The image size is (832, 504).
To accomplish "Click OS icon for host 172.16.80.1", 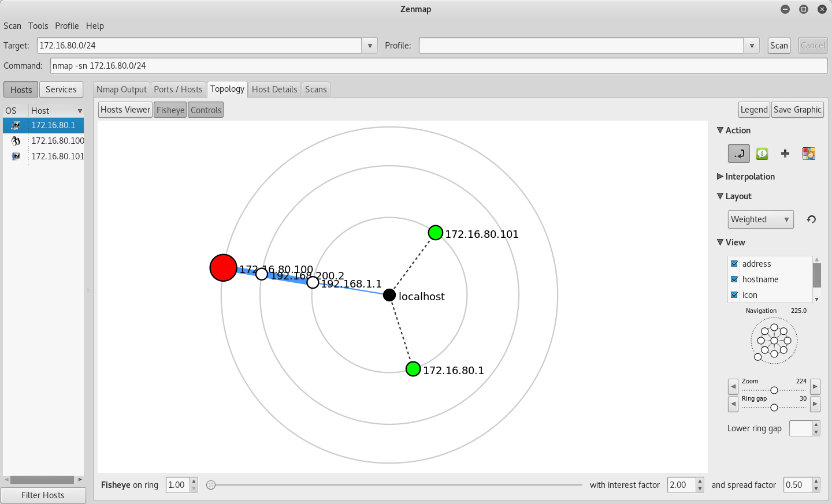I will click(x=16, y=125).
